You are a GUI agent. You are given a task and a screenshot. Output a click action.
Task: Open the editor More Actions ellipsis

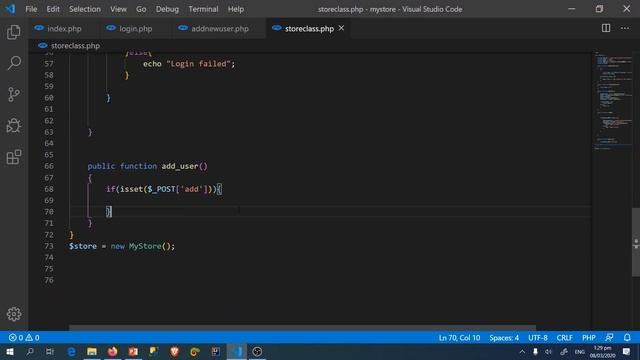(x=625, y=28)
